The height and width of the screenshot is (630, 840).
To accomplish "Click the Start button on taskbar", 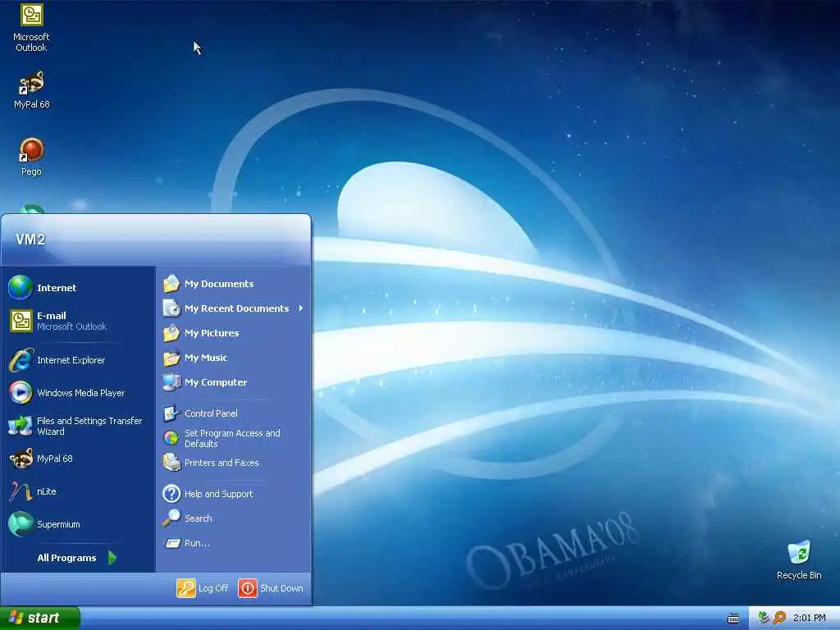I will point(39,618).
